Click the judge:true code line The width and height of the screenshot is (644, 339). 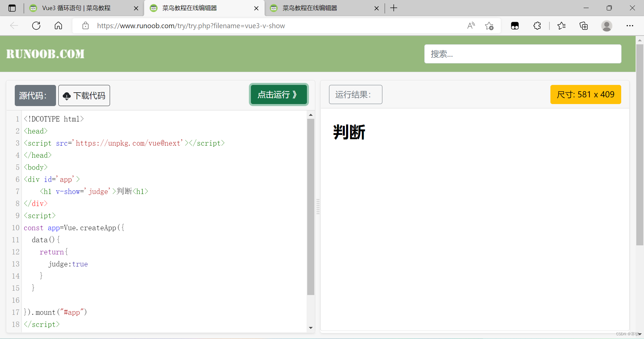(68, 264)
